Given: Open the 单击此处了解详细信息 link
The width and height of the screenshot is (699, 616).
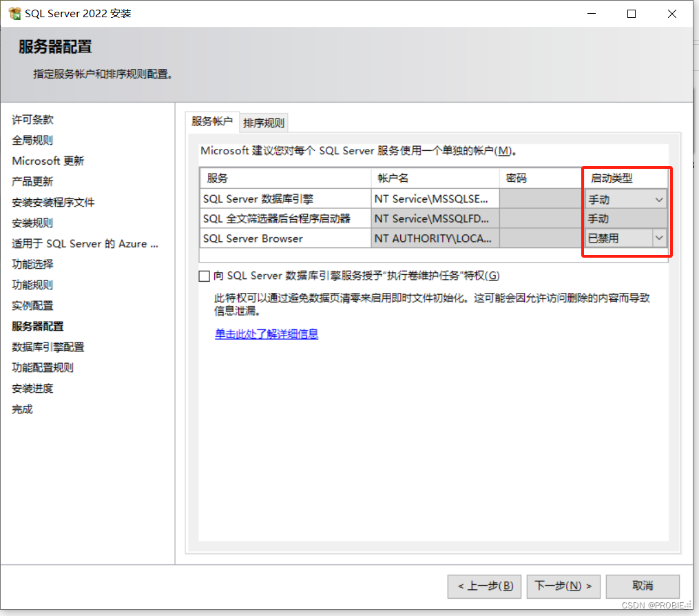Looking at the screenshot, I should (267, 333).
